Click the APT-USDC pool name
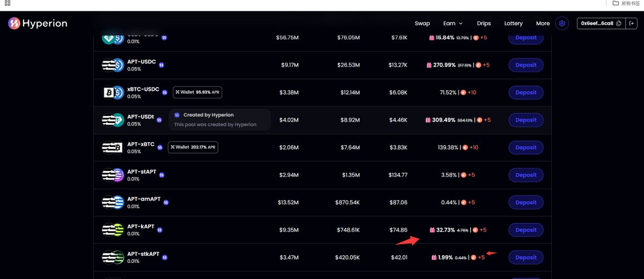 pyautogui.click(x=142, y=62)
